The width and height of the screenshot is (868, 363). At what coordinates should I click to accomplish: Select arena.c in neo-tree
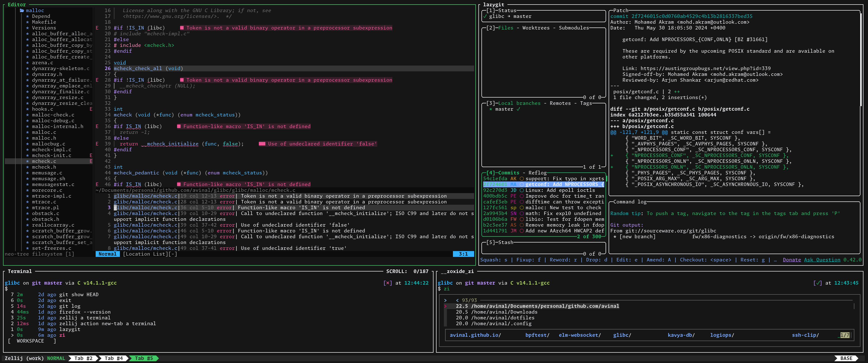click(42, 63)
